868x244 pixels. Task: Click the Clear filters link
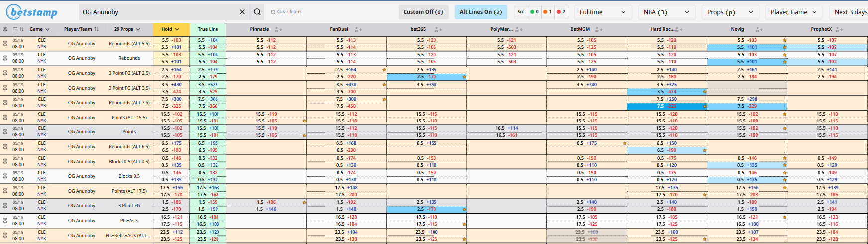(x=286, y=12)
